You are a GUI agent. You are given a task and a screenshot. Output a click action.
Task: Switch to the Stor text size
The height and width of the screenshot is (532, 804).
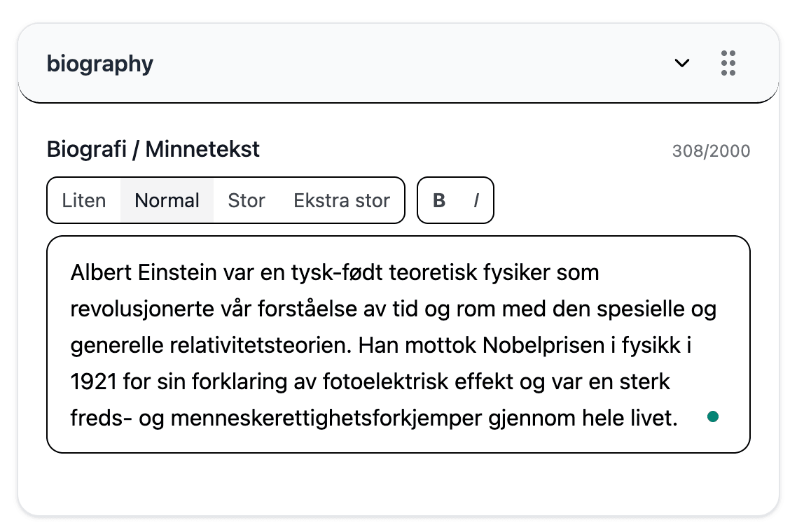(x=247, y=200)
